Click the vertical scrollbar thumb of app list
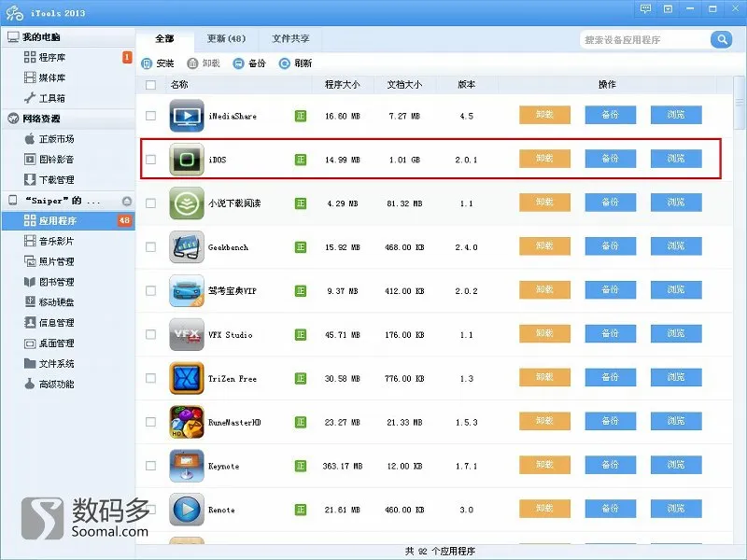747x560 pixels. point(739,103)
